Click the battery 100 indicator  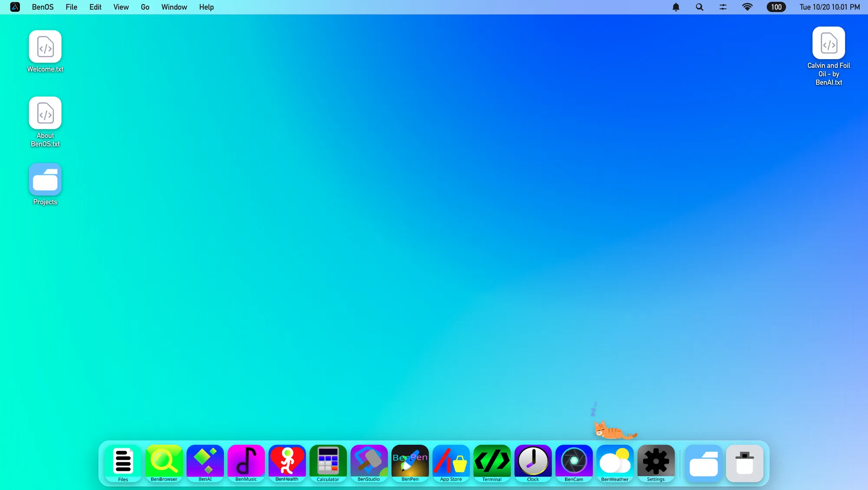pos(776,7)
